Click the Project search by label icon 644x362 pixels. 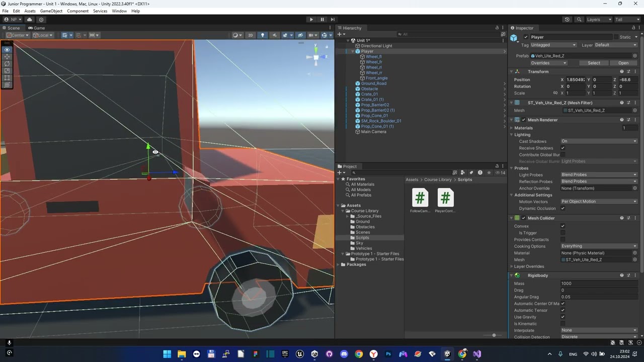[x=471, y=172]
